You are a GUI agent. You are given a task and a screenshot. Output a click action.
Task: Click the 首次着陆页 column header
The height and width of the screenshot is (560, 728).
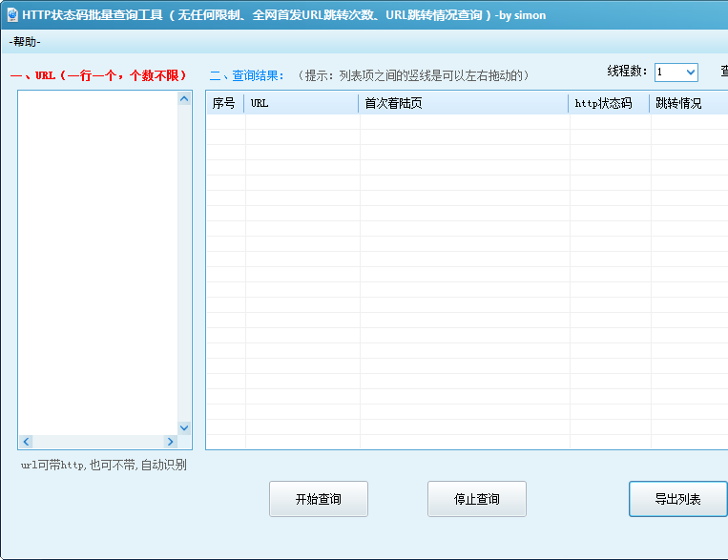pyautogui.click(x=464, y=103)
